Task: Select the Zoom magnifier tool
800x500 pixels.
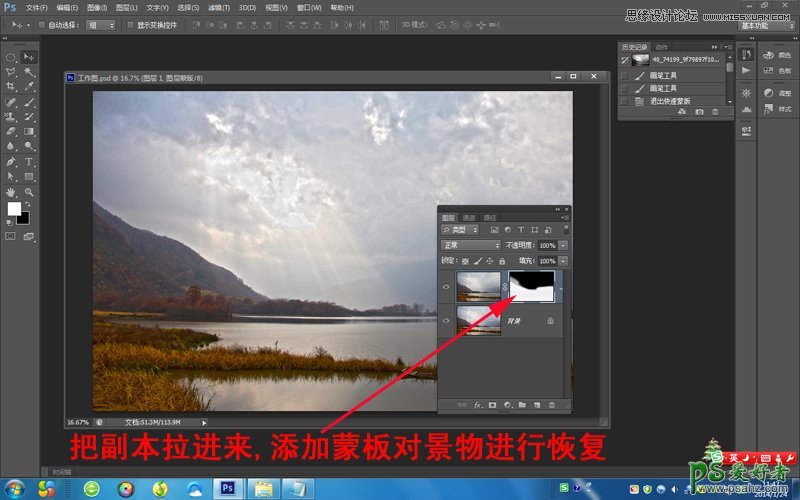Action: (29, 191)
